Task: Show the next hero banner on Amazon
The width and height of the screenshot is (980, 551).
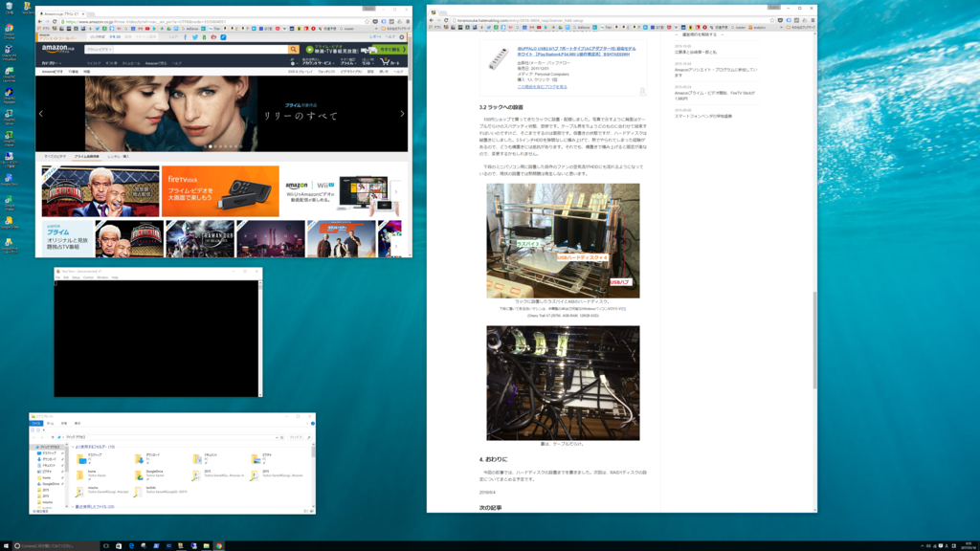Action: tap(402, 114)
